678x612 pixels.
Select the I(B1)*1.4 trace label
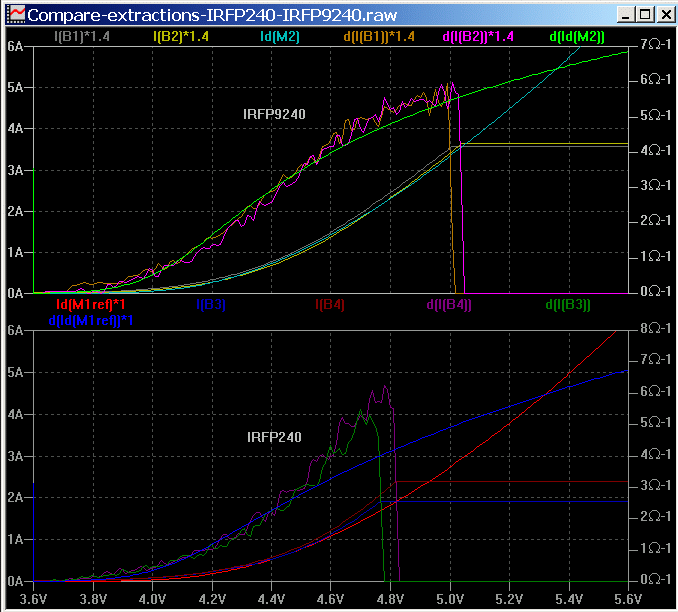click(82, 36)
